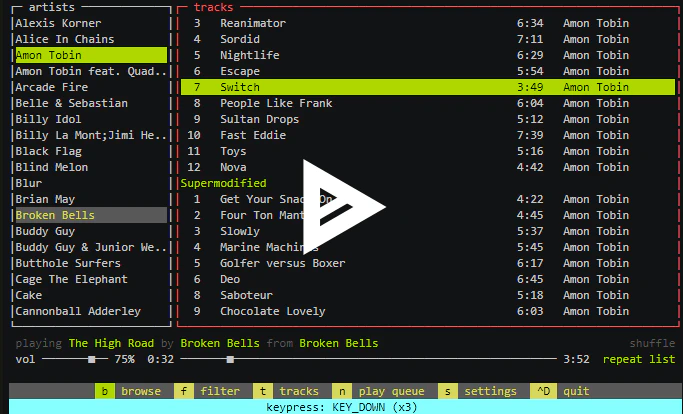The image size is (683, 414).
Task: Adjust the volume slider handle
Action: [x=91, y=360]
